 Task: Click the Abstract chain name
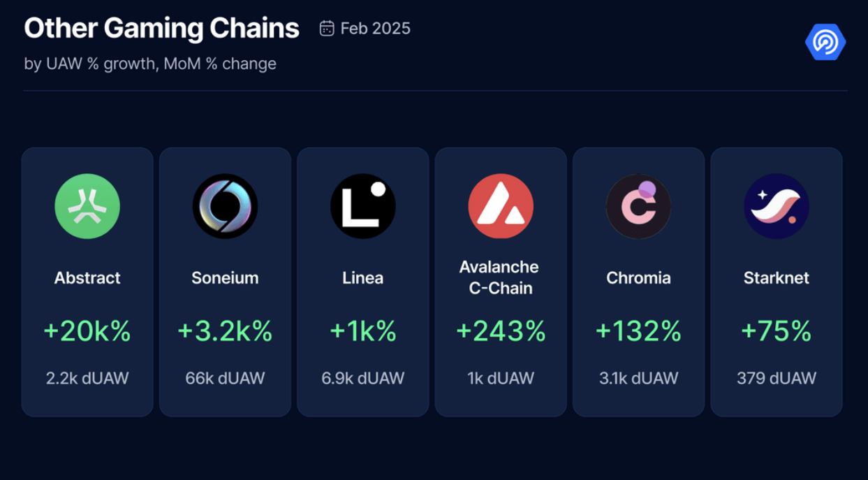(x=87, y=278)
